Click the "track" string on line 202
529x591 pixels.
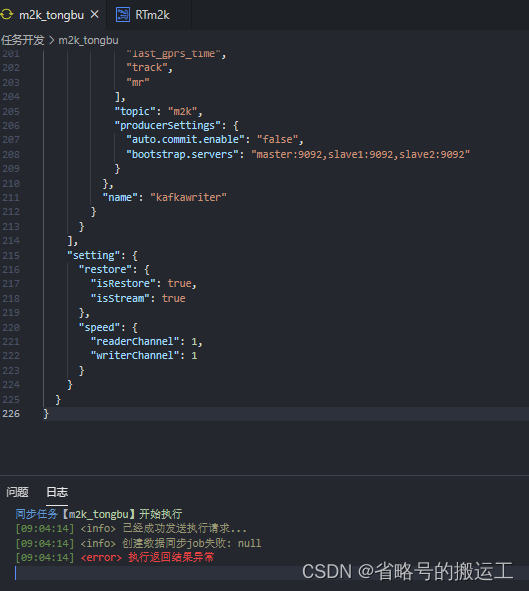(147, 67)
